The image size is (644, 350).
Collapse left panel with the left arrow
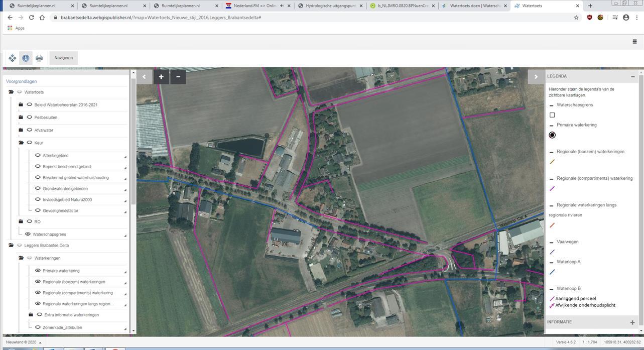click(144, 77)
